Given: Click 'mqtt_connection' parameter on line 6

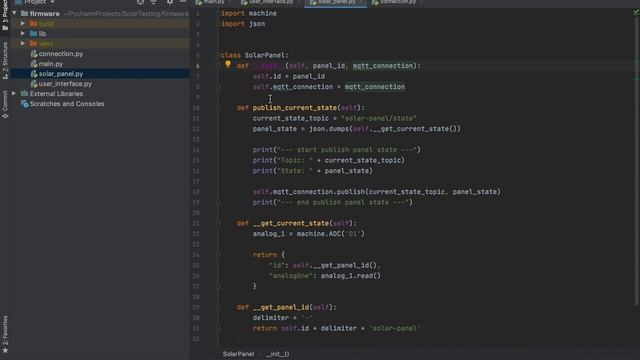Looking at the screenshot, I should tap(383, 66).
